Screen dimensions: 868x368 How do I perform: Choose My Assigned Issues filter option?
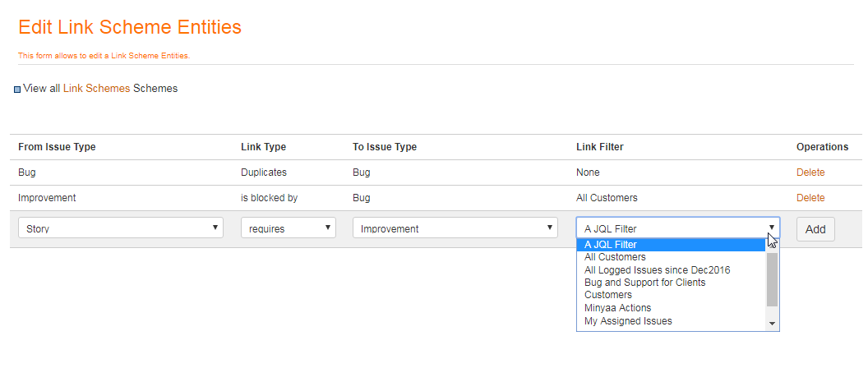pyautogui.click(x=671, y=321)
